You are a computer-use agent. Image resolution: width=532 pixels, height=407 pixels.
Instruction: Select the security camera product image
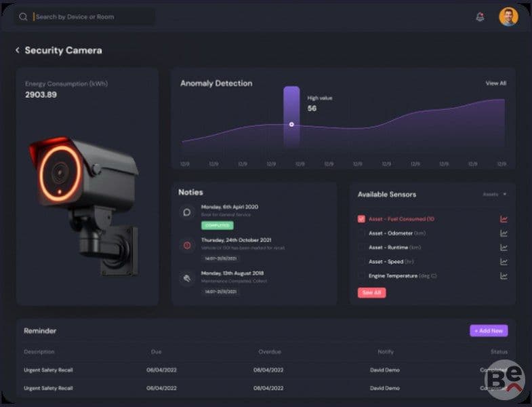[x=84, y=206]
